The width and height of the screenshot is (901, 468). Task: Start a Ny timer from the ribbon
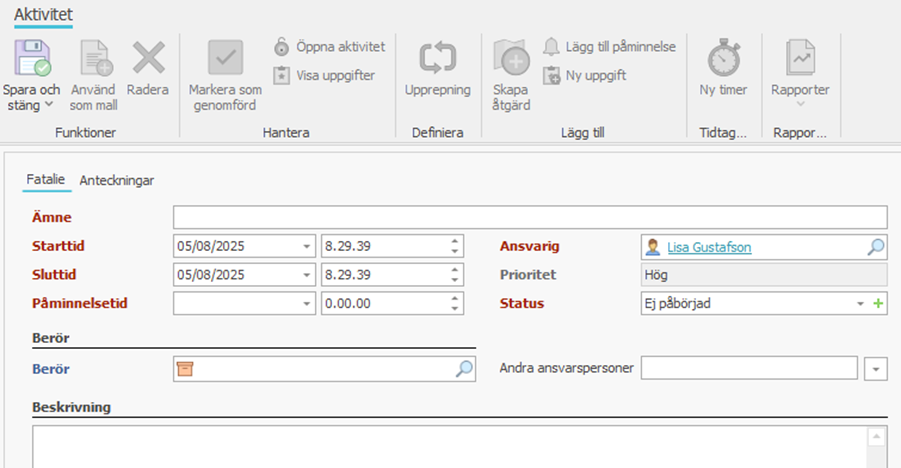723,59
